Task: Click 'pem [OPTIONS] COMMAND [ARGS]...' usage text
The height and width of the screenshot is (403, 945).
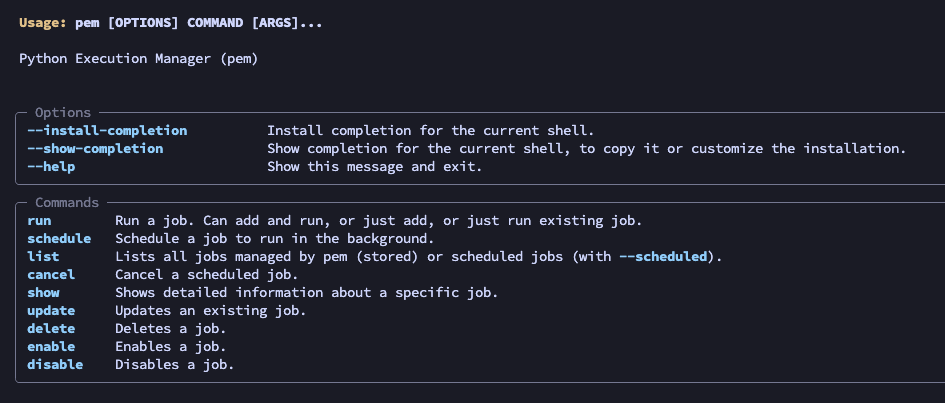Action: click(199, 23)
